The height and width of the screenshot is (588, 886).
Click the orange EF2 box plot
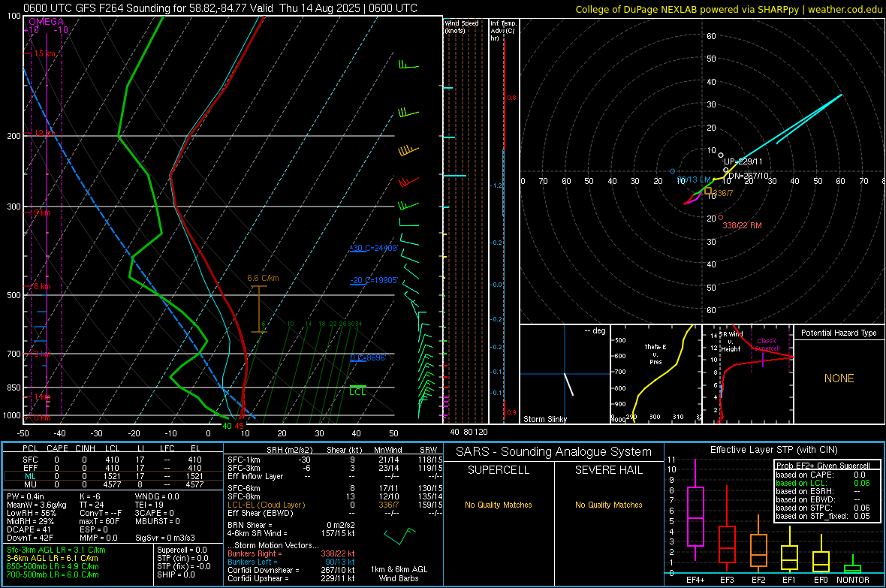coord(758,544)
